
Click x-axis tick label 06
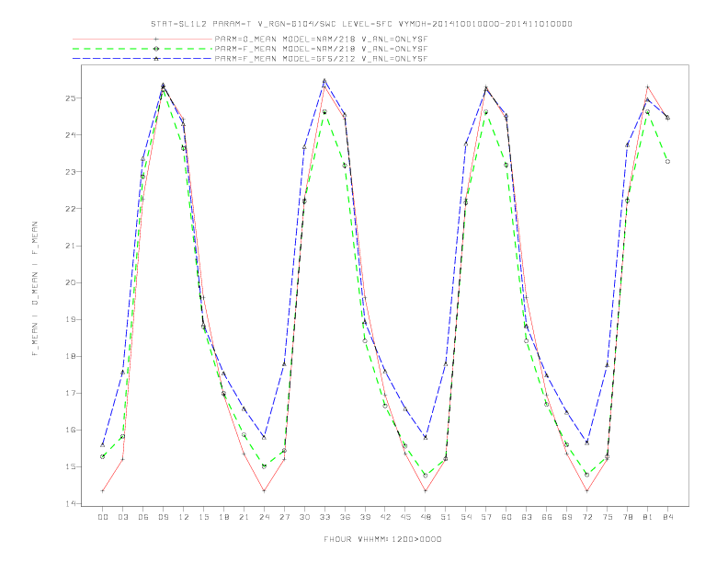pyautogui.click(x=143, y=517)
